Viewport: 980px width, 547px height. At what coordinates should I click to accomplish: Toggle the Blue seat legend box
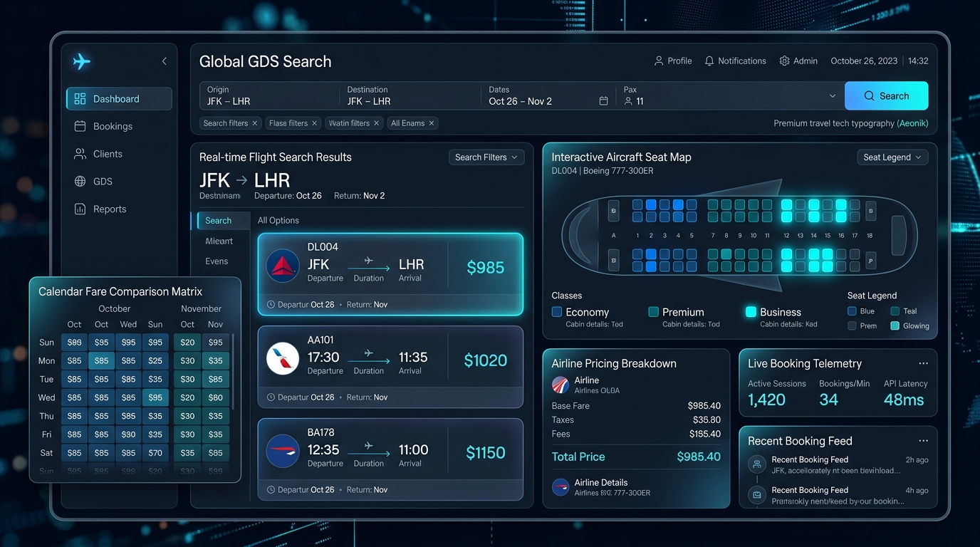click(852, 311)
